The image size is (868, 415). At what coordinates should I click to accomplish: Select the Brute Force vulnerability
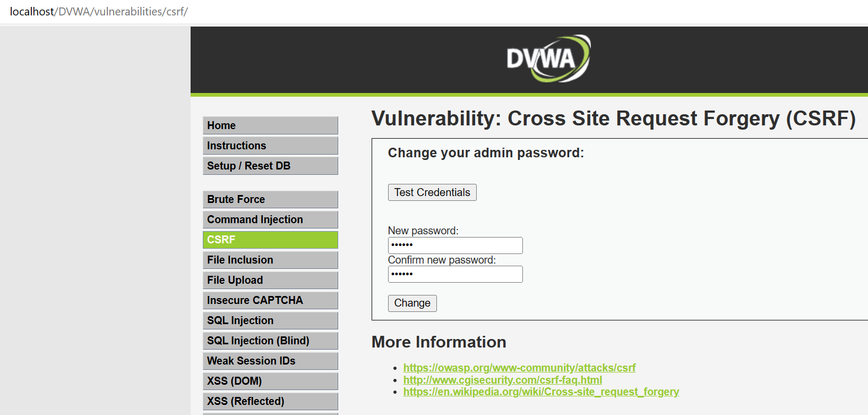tap(270, 199)
